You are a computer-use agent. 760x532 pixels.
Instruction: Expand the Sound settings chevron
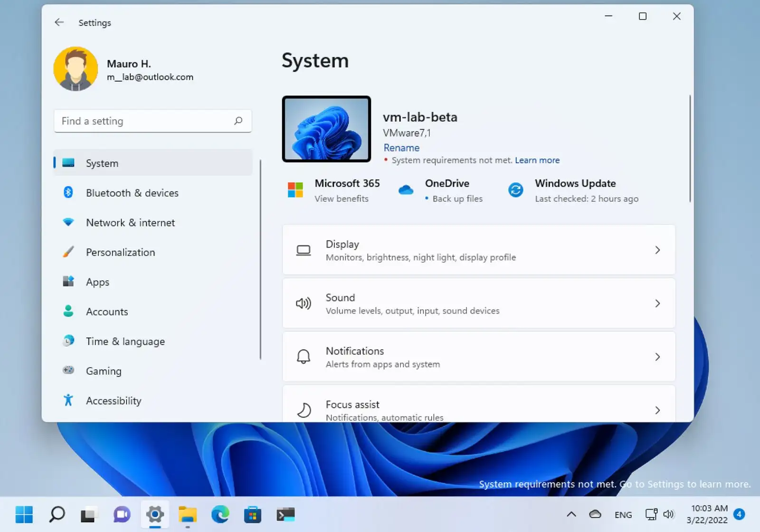pyautogui.click(x=657, y=304)
